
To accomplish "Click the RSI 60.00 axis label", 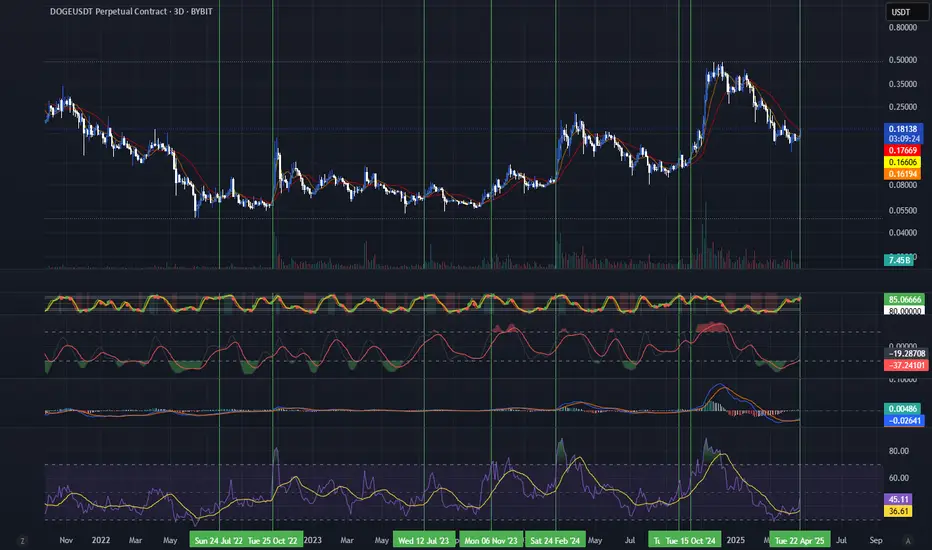I will (898, 478).
